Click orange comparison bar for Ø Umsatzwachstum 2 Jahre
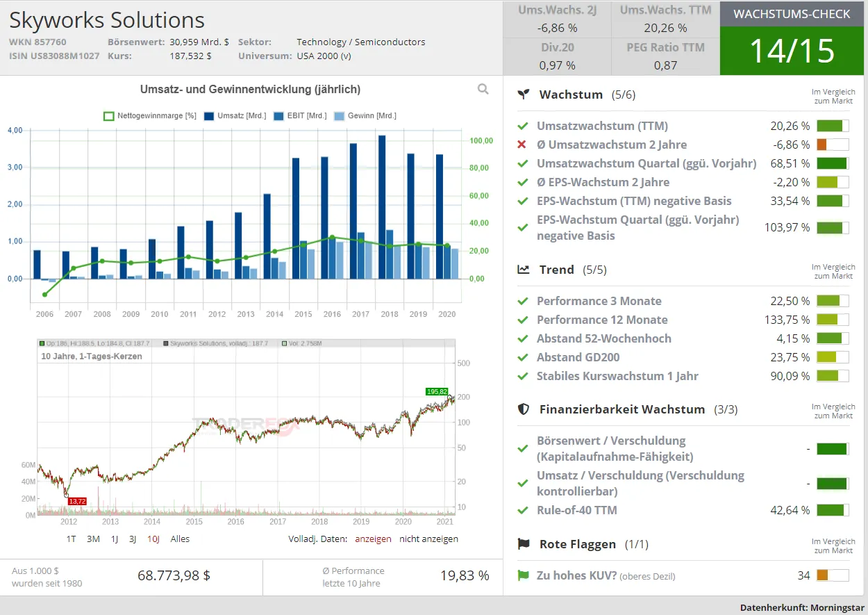Image resolution: width=868 pixels, height=615 pixels. pos(833,145)
